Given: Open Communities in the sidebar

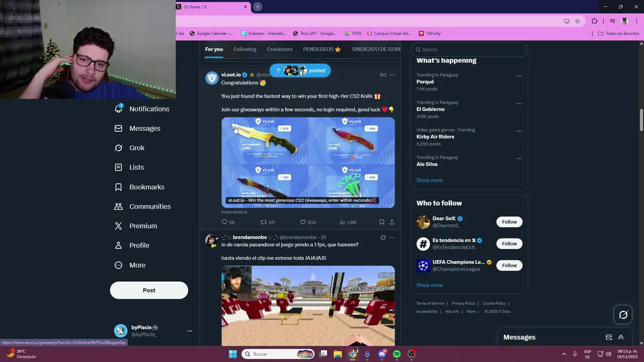Looking at the screenshot, I should pos(143,207).
